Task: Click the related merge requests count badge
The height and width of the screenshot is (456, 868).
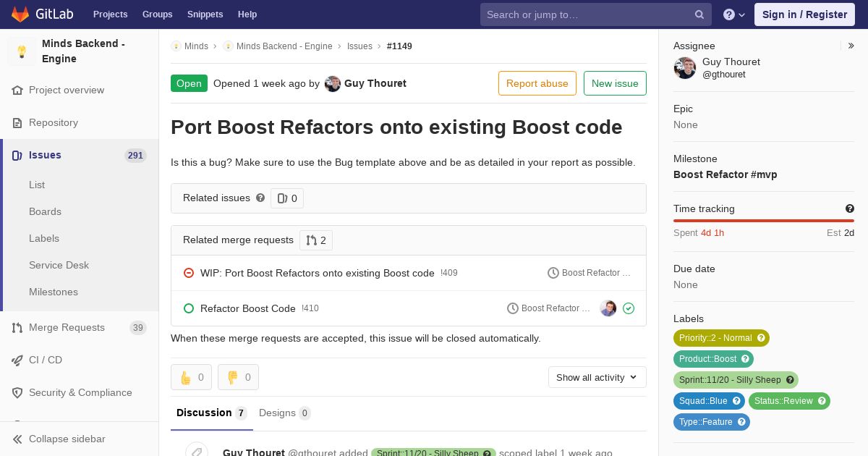Action: [x=316, y=240]
